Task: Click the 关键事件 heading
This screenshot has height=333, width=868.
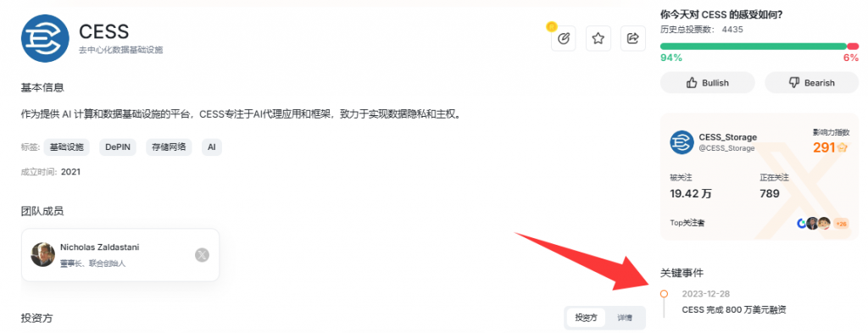Action: pyautogui.click(x=682, y=273)
